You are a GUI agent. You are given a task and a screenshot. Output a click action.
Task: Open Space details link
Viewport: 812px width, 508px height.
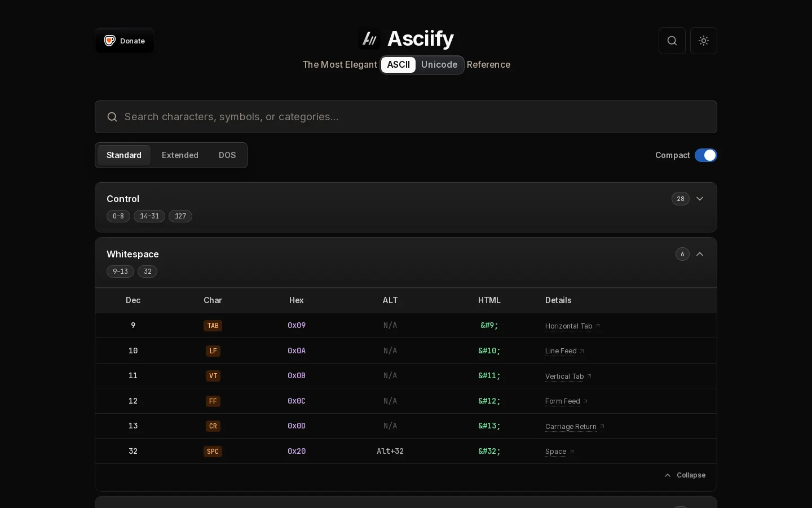tap(559, 452)
